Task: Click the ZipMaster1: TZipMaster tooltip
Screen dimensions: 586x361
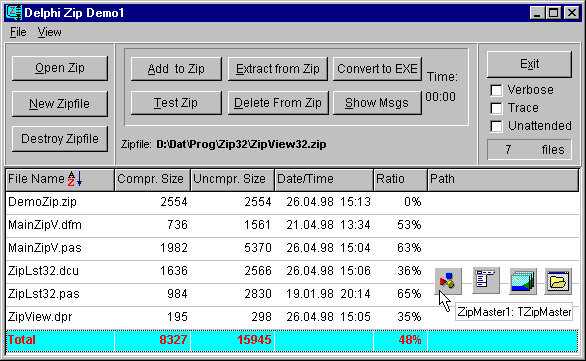Action: pyautogui.click(x=514, y=312)
